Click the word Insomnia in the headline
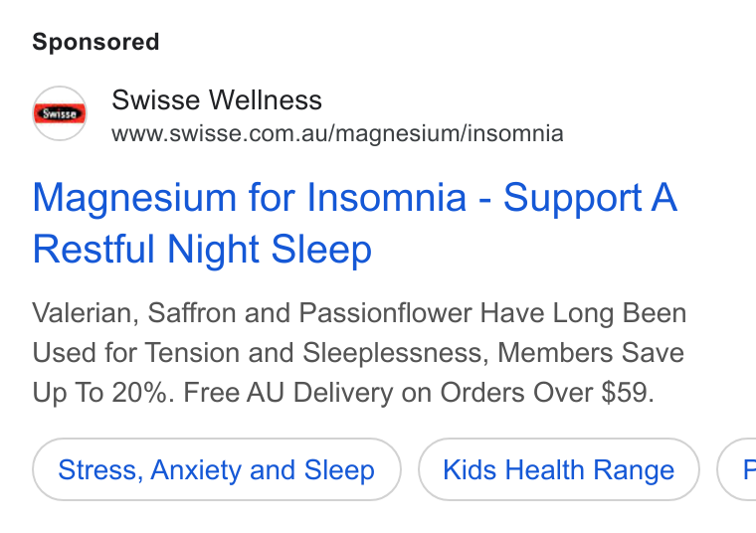This screenshot has width=756, height=533. pos(387,197)
